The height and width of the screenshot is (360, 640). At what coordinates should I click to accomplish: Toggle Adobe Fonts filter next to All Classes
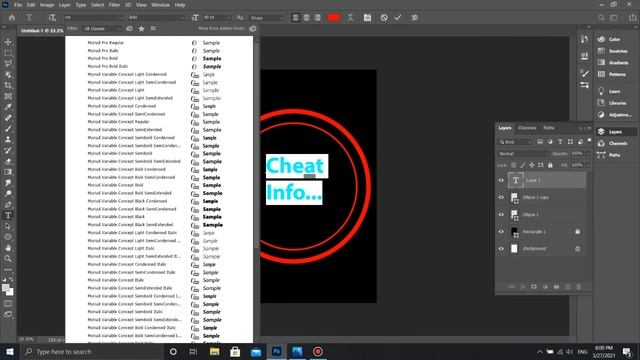129,29
